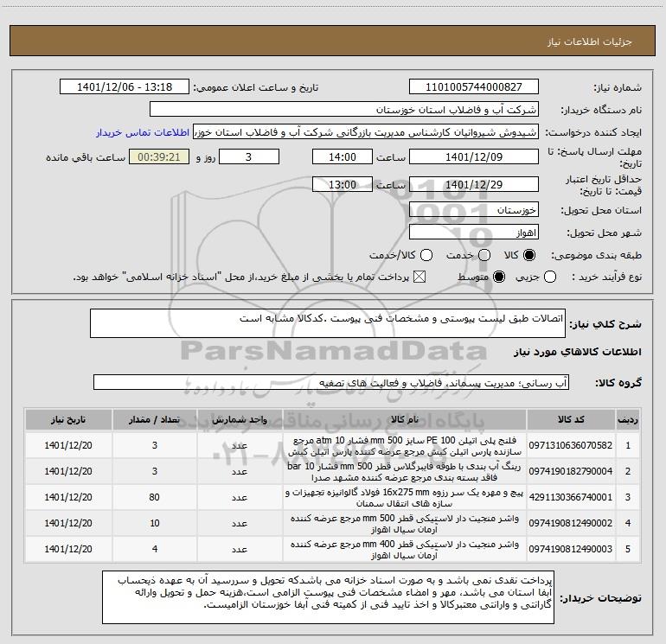
Task: Click the page title جزئیات اطلاعات نیاز
Action: [590, 41]
